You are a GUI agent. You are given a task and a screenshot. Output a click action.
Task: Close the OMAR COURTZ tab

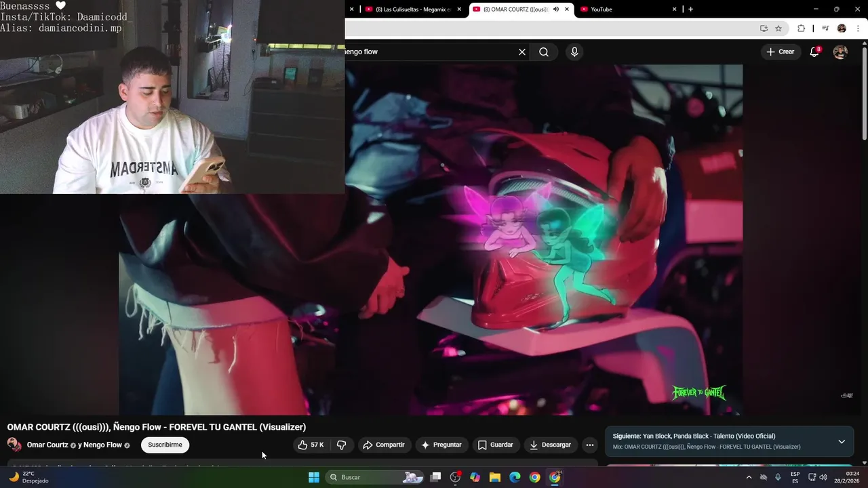click(x=567, y=9)
